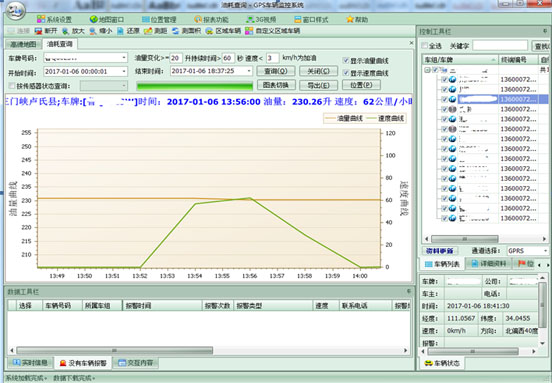Choose the 测面积 area measurement icon
Image resolution: width=552 pixels, height=383 pixels.
click(x=176, y=31)
